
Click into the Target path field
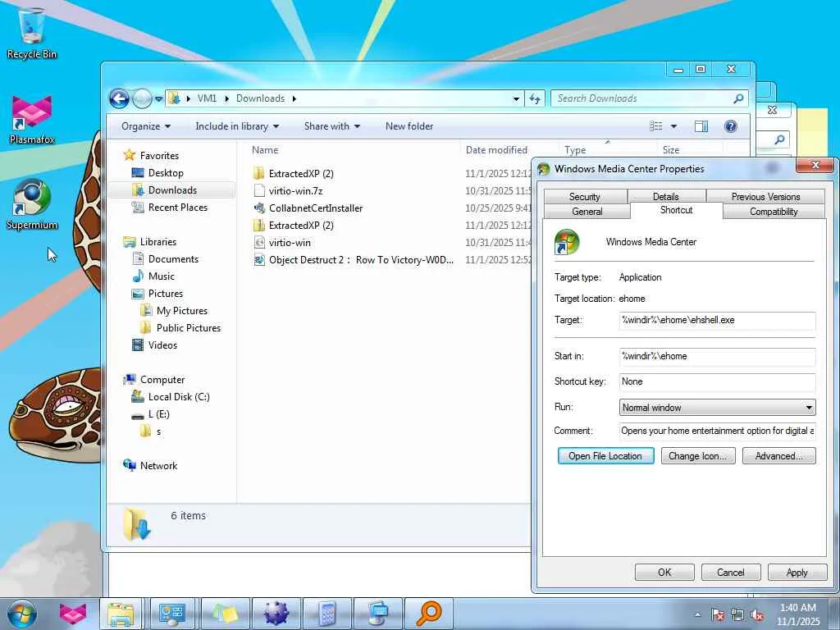(x=717, y=321)
